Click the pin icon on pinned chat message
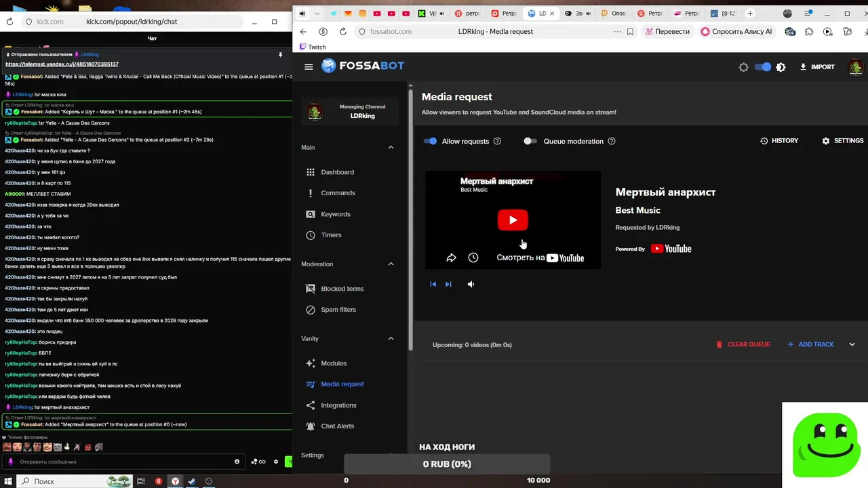Viewport: 868px width, 488px height. [x=280, y=55]
